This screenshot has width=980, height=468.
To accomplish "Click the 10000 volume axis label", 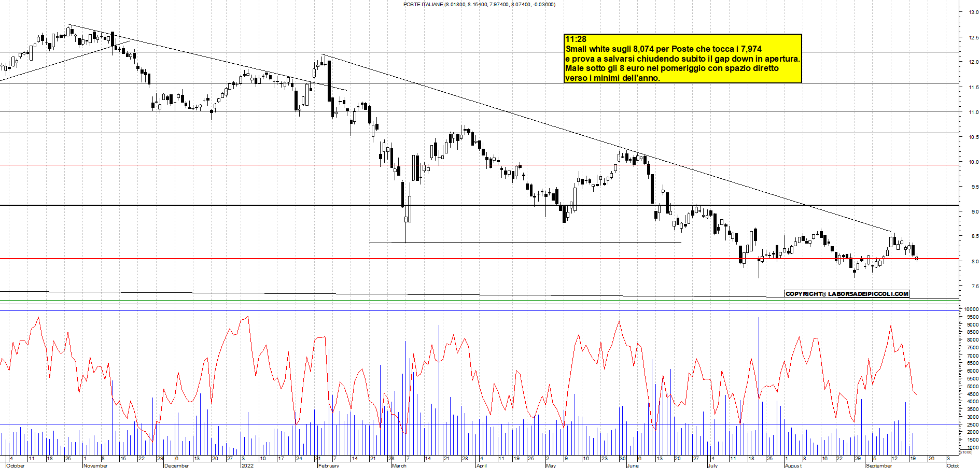I will [x=972, y=309].
